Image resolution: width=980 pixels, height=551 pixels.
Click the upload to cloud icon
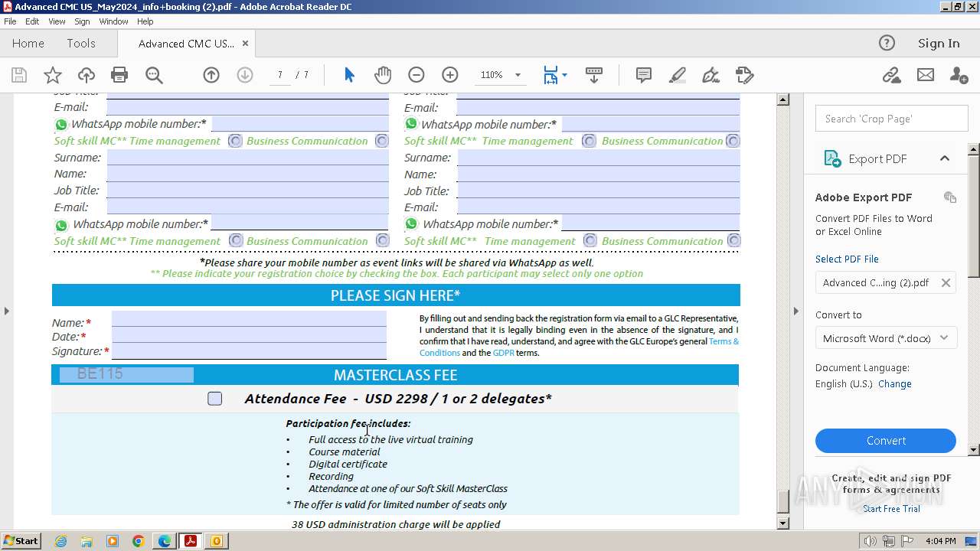86,75
